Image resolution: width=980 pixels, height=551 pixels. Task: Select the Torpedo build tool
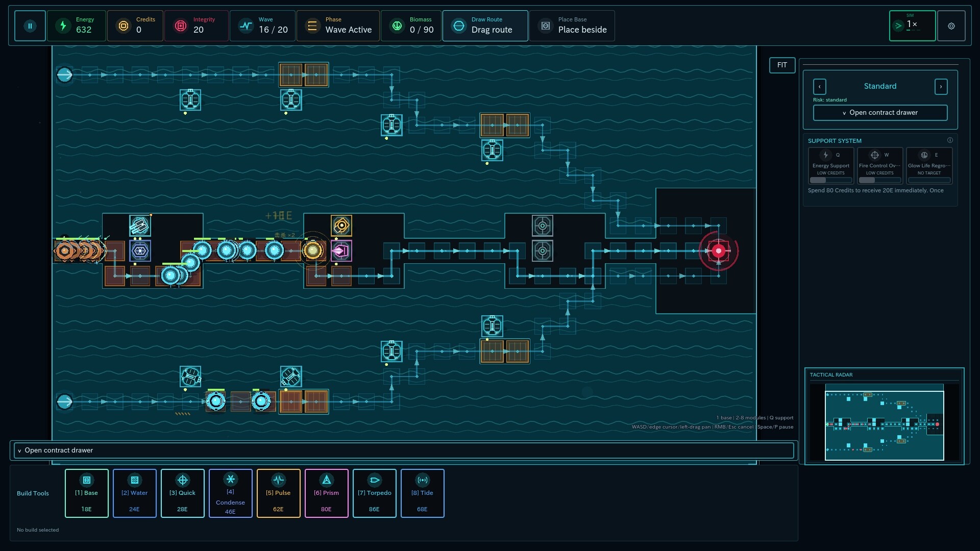[x=375, y=493]
